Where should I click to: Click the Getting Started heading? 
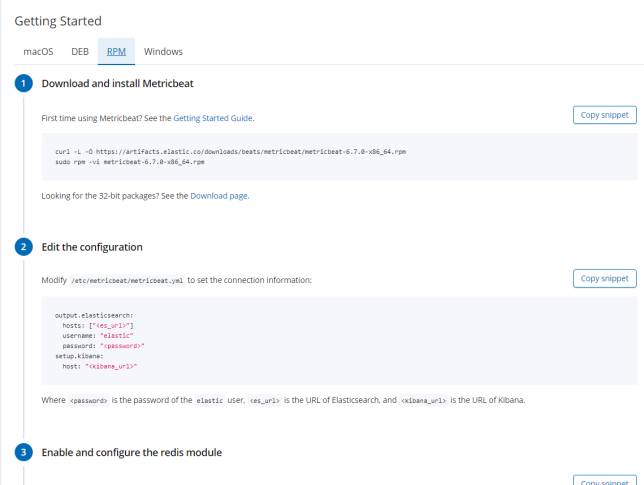[58, 21]
